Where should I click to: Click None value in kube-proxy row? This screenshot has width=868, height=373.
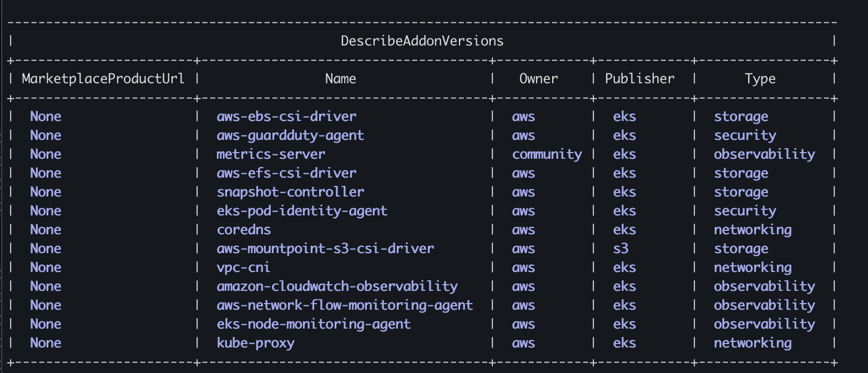click(x=46, y=343)
